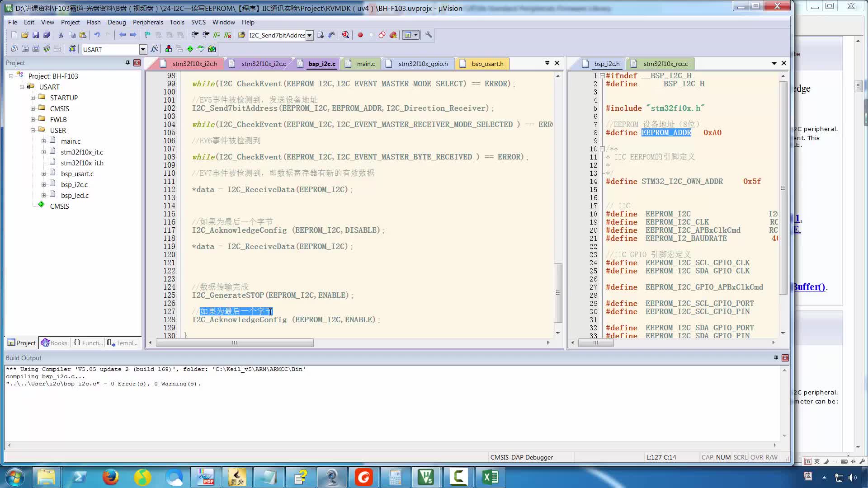Navigate forwards with the blue right arrow
Screen dimensions: 868x488
click(133, 35)
